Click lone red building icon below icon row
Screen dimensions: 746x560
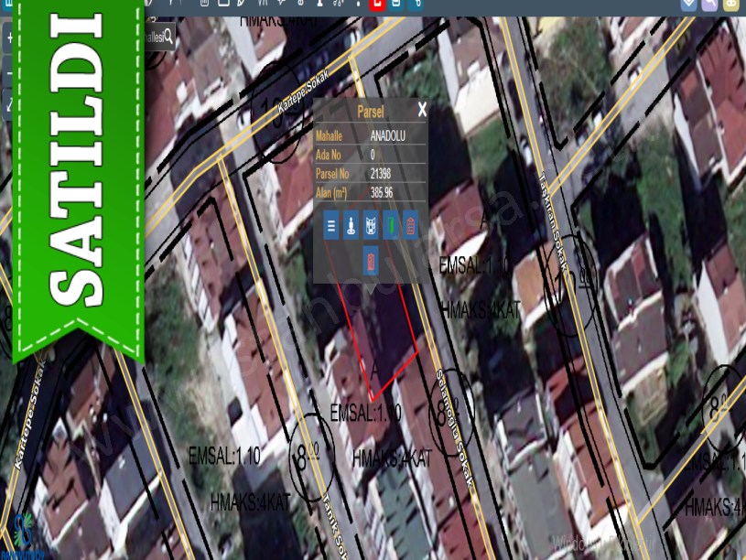pyautogui.click(x=371, y=261)
